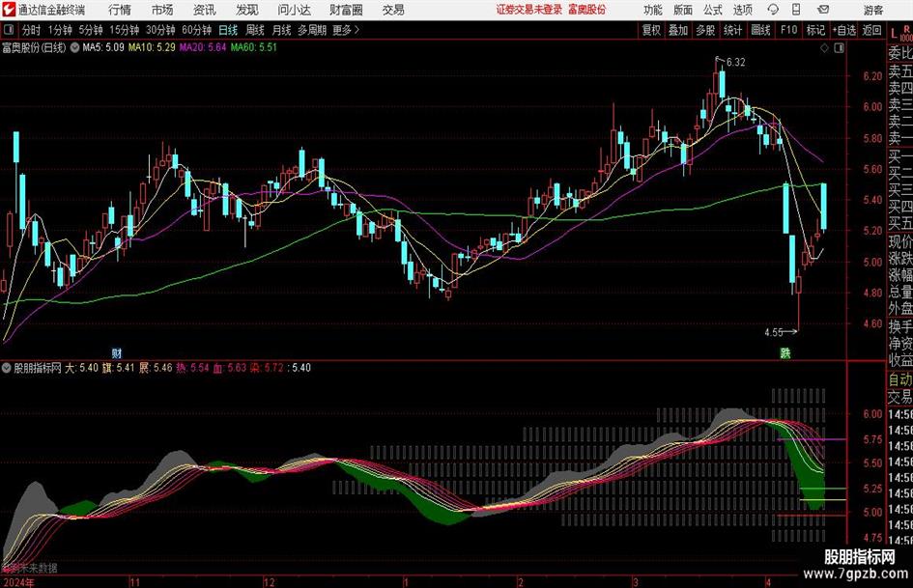Click the 多股 button
This screenshot has width=913, height=588.
[x=705, y=30]
